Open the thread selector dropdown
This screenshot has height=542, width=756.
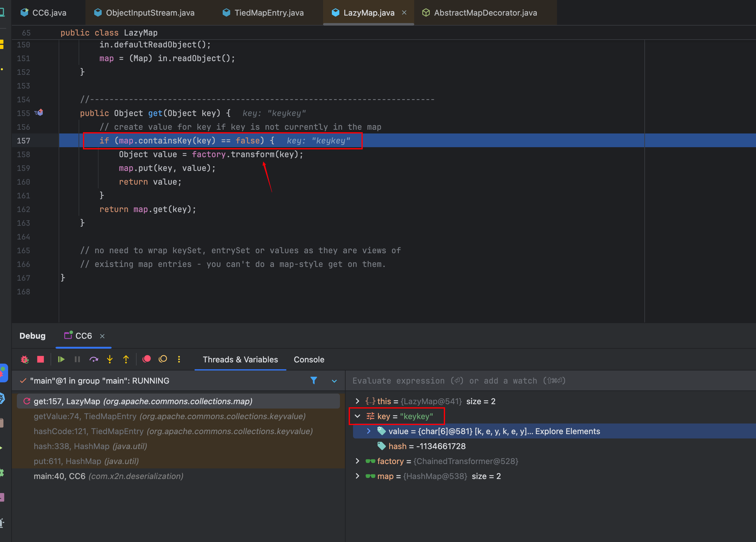[x=334, y=381]
